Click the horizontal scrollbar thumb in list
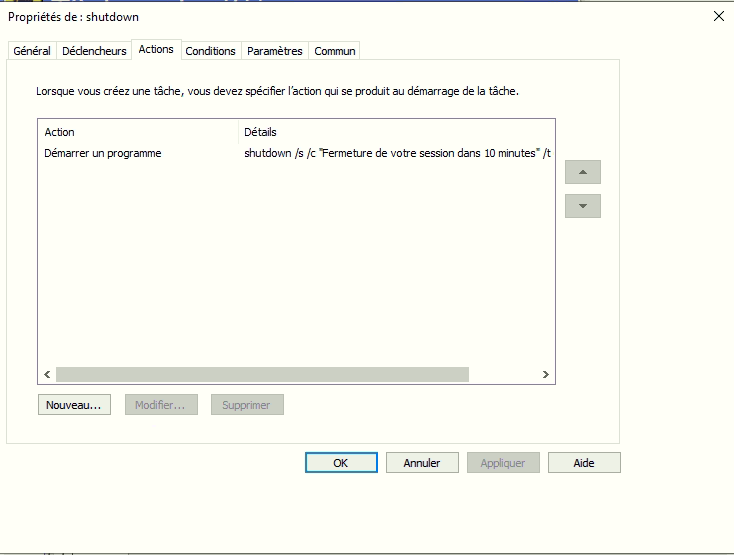The image size is (734, 555). tap(262, 374)
